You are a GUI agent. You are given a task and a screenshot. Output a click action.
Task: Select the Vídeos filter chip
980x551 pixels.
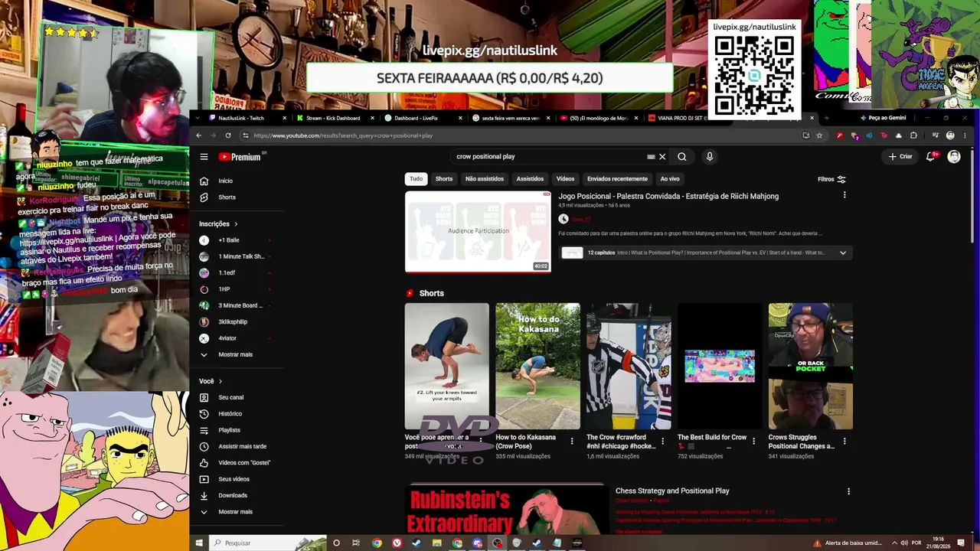pyautogui.click(x=565, y=179)
